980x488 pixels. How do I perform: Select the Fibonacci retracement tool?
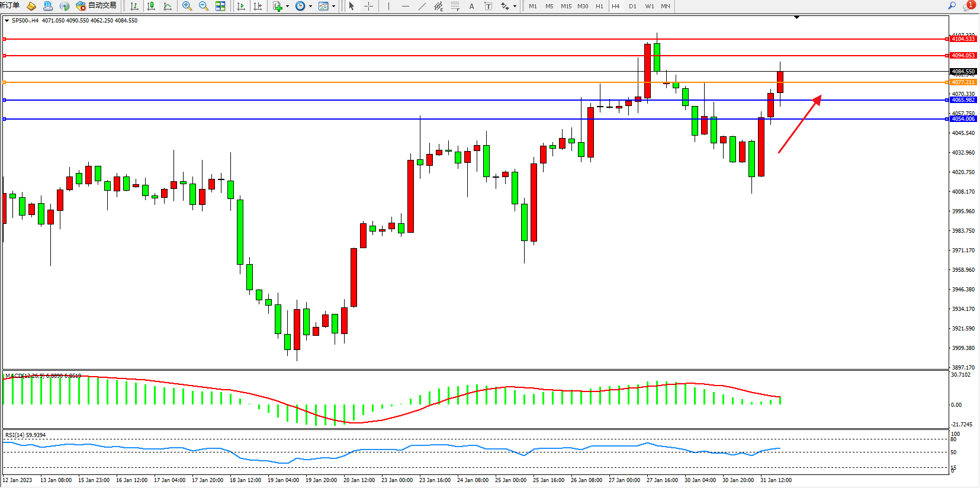pos(455,6)
